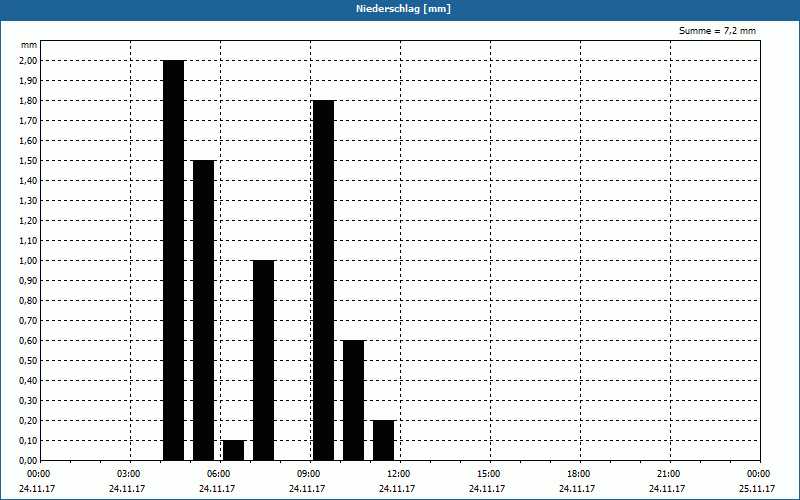Screen dimensions: 800x500
Task: Click the '1,00' y-axis label
Action: tap(28, 261)
